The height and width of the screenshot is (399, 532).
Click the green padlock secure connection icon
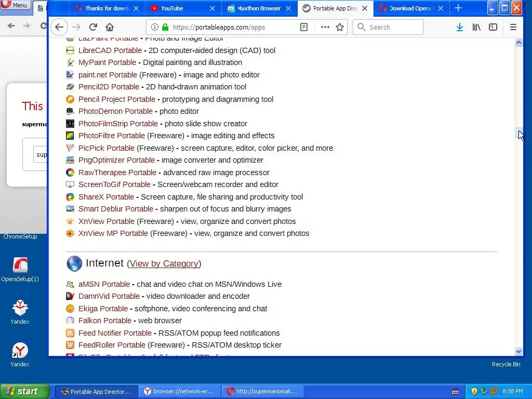coord(165,27)
